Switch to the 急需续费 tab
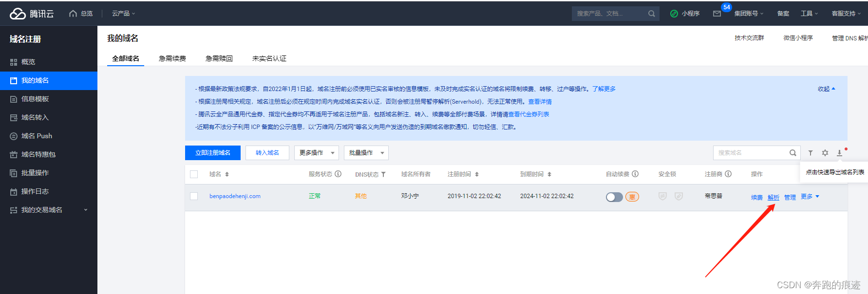The height and width of the screenshot is (294, 868). pos(172,58)
